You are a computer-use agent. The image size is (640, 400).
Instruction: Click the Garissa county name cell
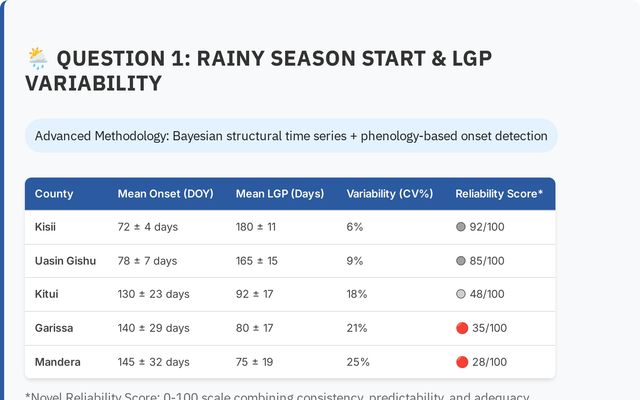(x=54, y=328)
